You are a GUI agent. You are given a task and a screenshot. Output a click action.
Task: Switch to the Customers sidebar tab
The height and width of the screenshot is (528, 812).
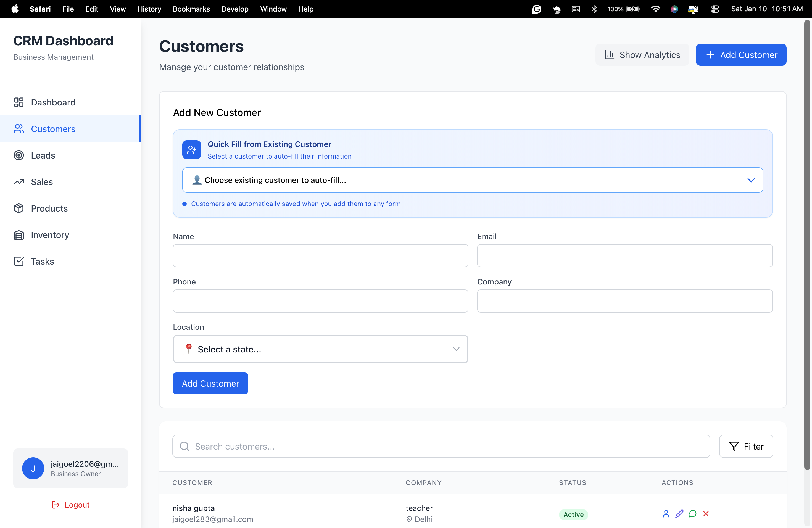[x=53, y=129]
